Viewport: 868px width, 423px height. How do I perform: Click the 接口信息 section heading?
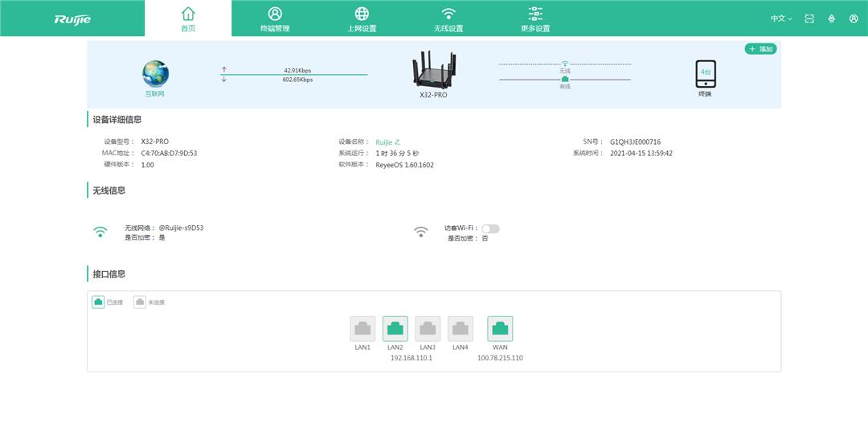click(109, 273)
